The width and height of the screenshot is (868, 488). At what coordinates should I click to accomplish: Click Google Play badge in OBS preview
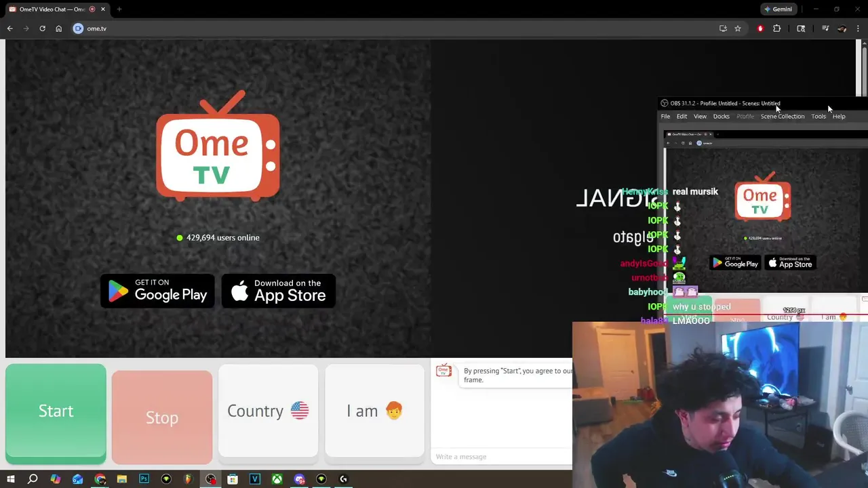734,262
